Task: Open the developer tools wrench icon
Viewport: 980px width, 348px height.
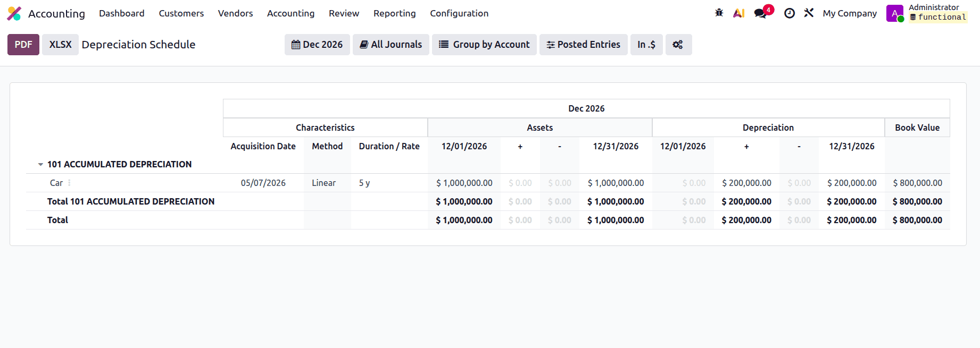Action: (x=809, y=13)
